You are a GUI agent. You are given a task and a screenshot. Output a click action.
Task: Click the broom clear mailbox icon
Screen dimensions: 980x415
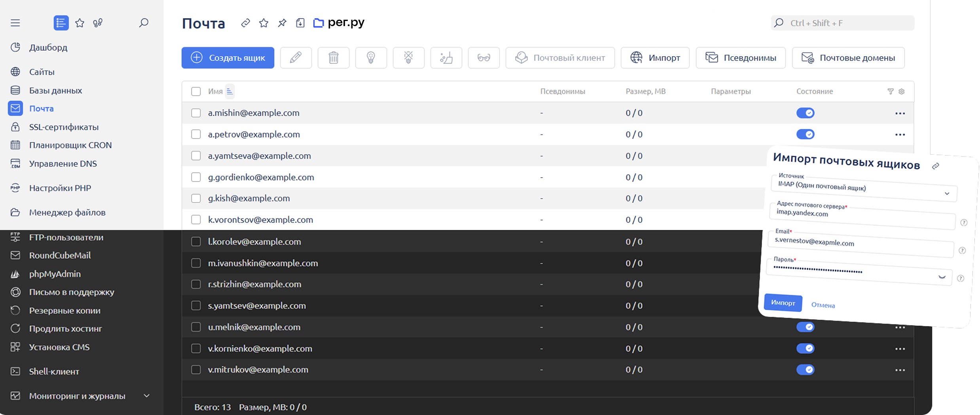click(446, 58)
